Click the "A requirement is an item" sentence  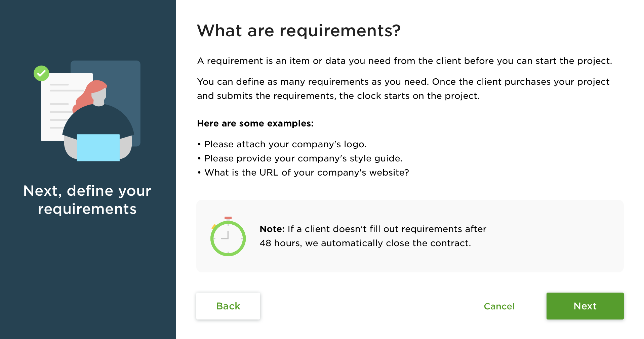tap(404, 61)
